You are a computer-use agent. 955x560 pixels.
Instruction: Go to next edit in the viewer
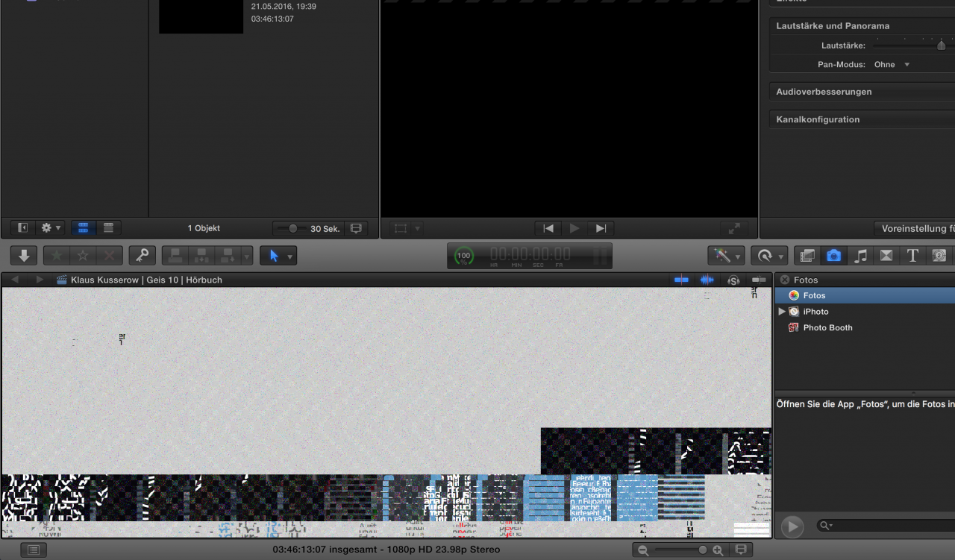(601, 228)
